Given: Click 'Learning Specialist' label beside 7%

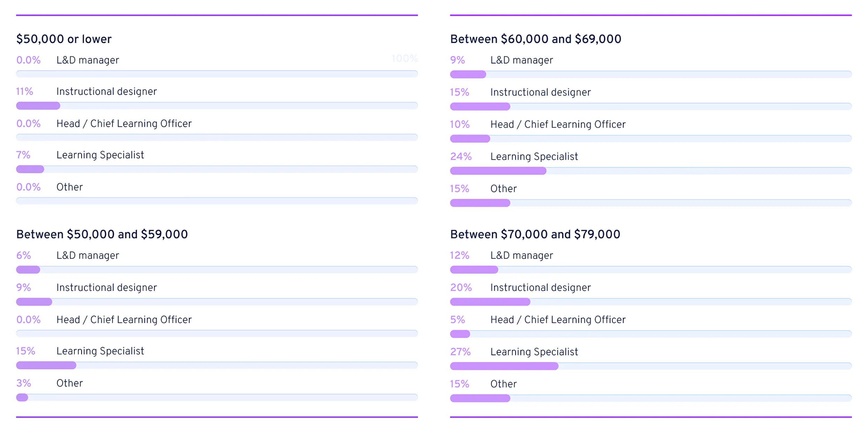Looking at the screenshot, I should [100, 155].
